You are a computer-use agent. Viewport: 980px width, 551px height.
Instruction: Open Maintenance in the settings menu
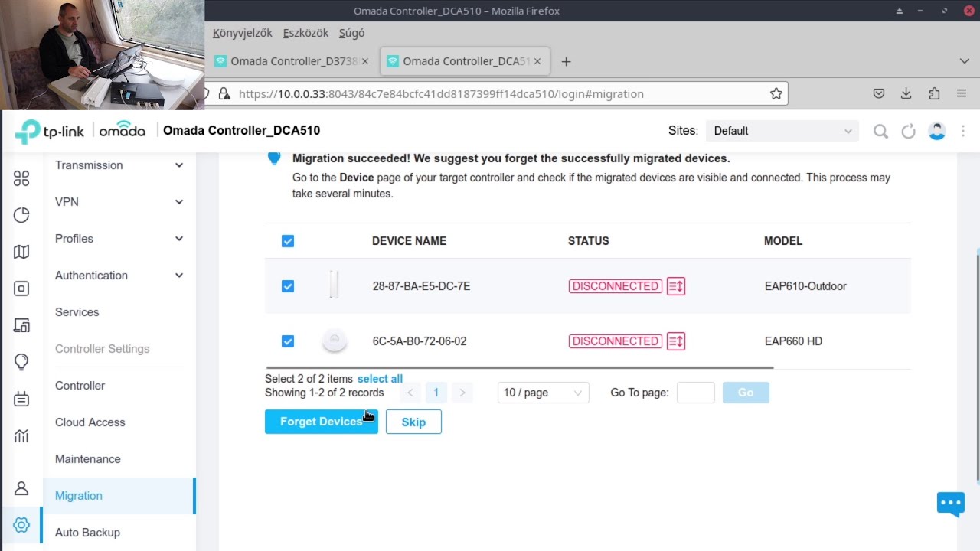click(x=119, y=459)
